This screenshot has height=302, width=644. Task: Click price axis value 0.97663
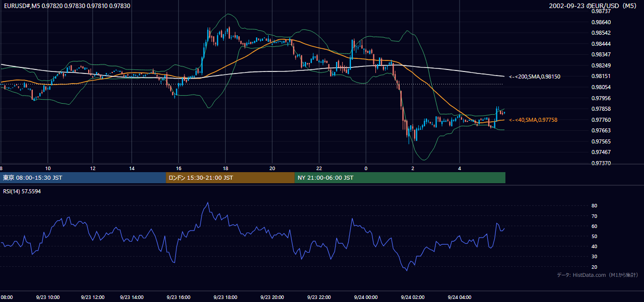pyautogui.click(x=601, y=130)
